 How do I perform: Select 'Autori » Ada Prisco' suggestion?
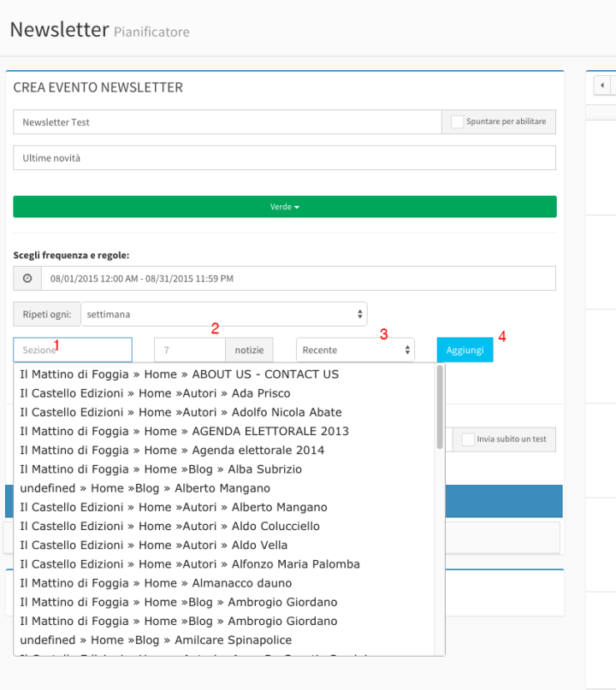[224, 393]
